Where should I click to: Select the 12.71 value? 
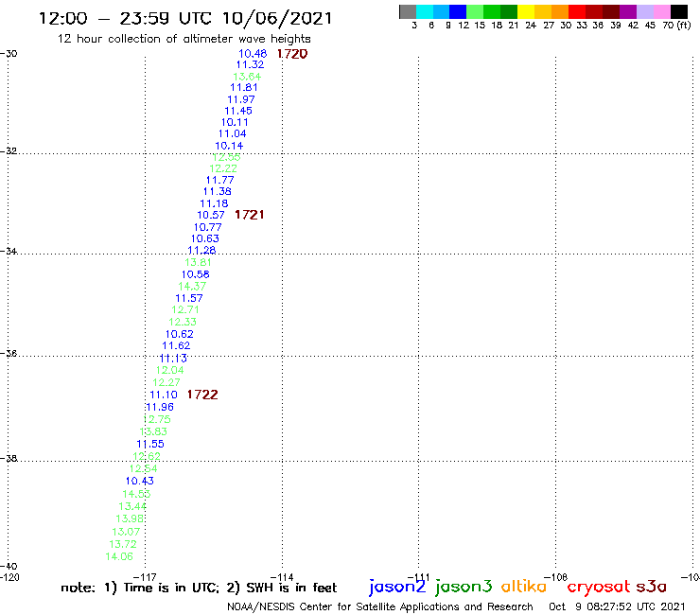point(185,310)
